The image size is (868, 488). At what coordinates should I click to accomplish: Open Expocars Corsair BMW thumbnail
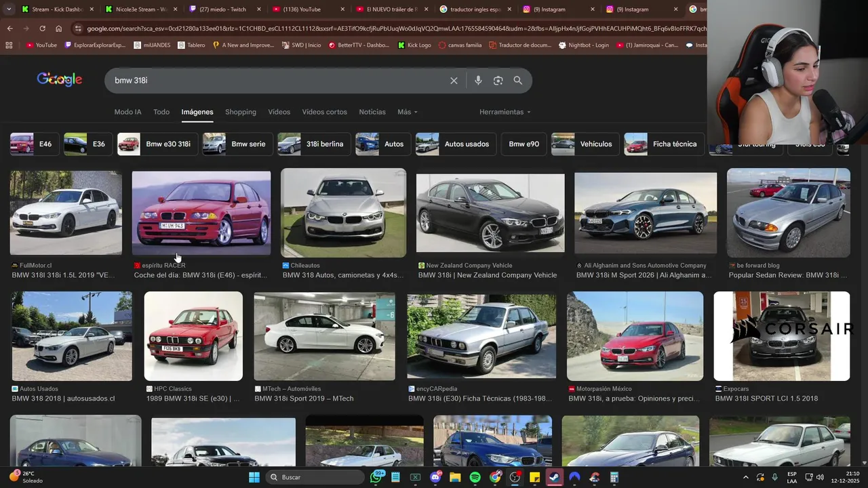click(782, 336)
